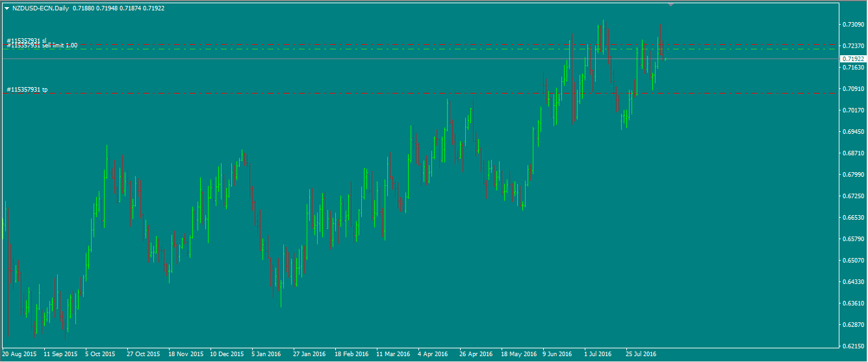
Task: Click price axis label 0.69450
Action: [x=852, y=132]
